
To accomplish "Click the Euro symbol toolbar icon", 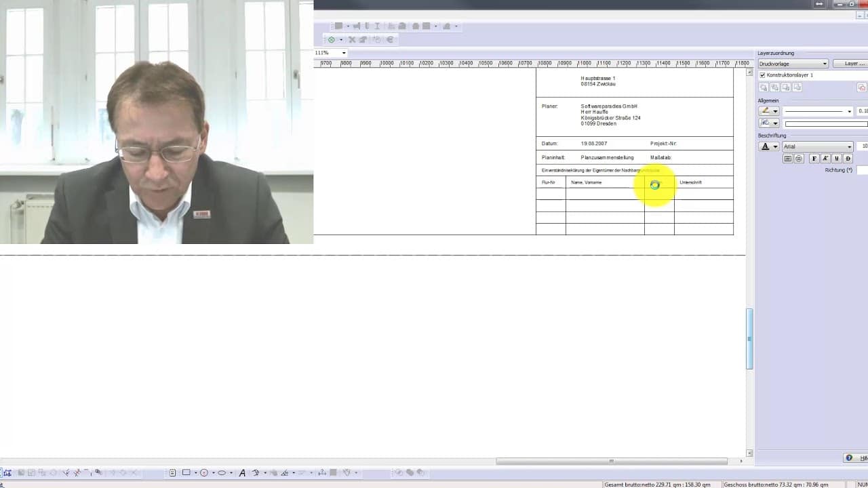I will pyautogui.click(x=390, y=39).
